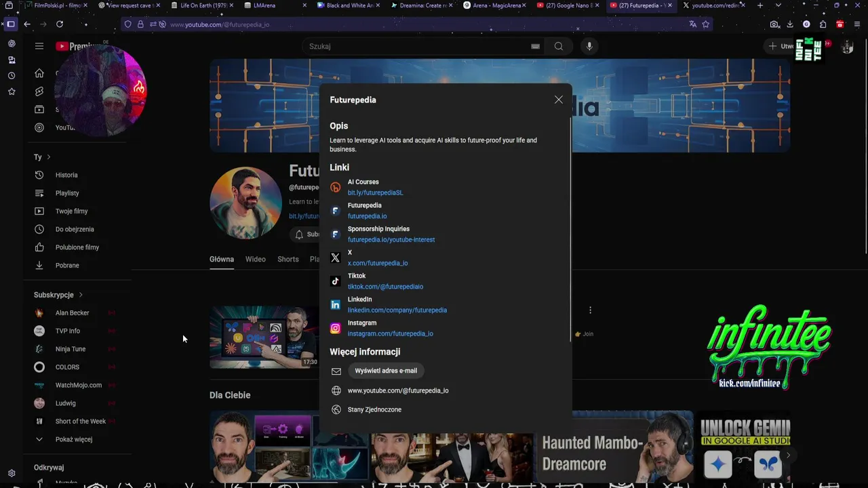
Task: Click the next carousel arrow in Dla Ciebie
Action: click(788, 455)
